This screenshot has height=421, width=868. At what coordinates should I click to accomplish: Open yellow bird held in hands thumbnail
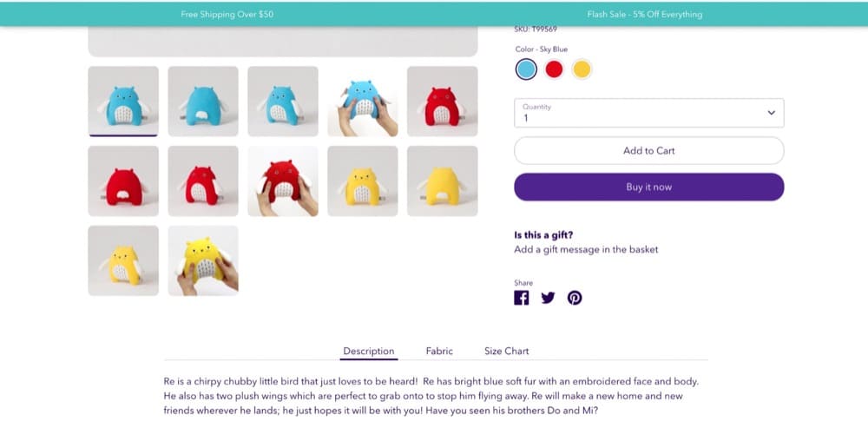(x=203, y=261)
